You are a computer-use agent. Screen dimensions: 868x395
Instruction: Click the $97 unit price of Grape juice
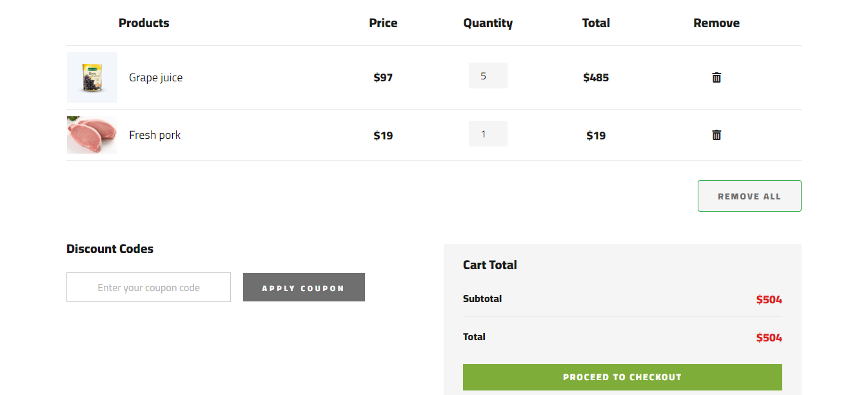(x=383, y=77)
